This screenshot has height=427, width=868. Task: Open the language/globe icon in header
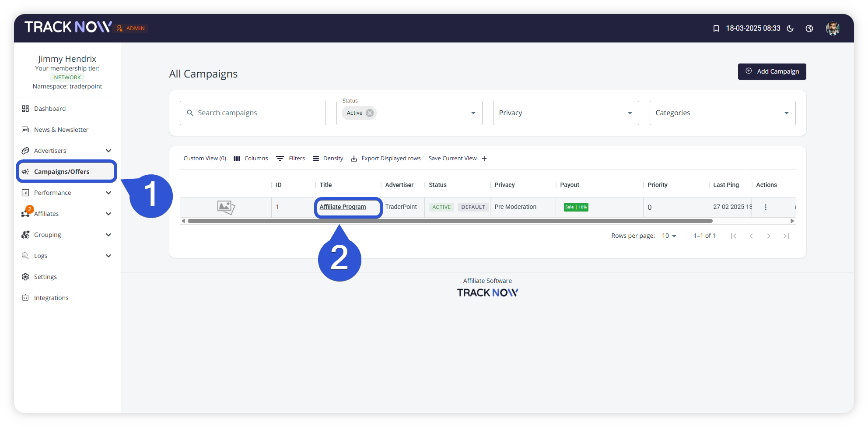[x=809, y=28]
